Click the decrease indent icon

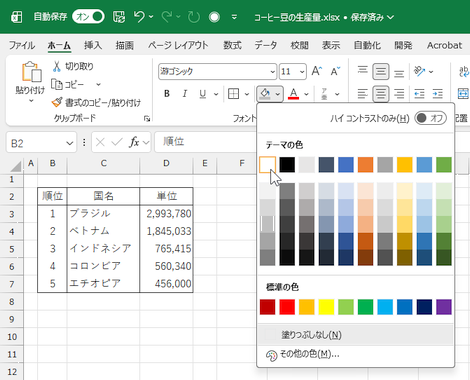[419, 94]
